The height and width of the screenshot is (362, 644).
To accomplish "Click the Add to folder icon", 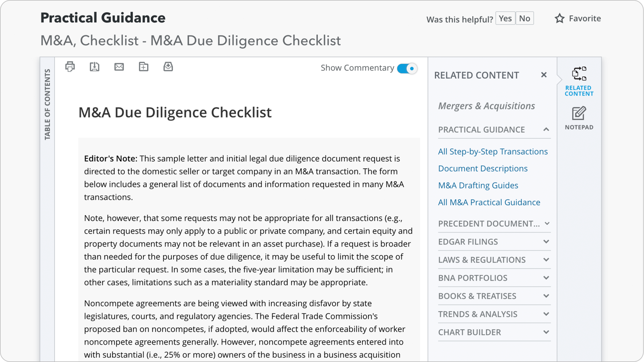I will coord(144,67).
